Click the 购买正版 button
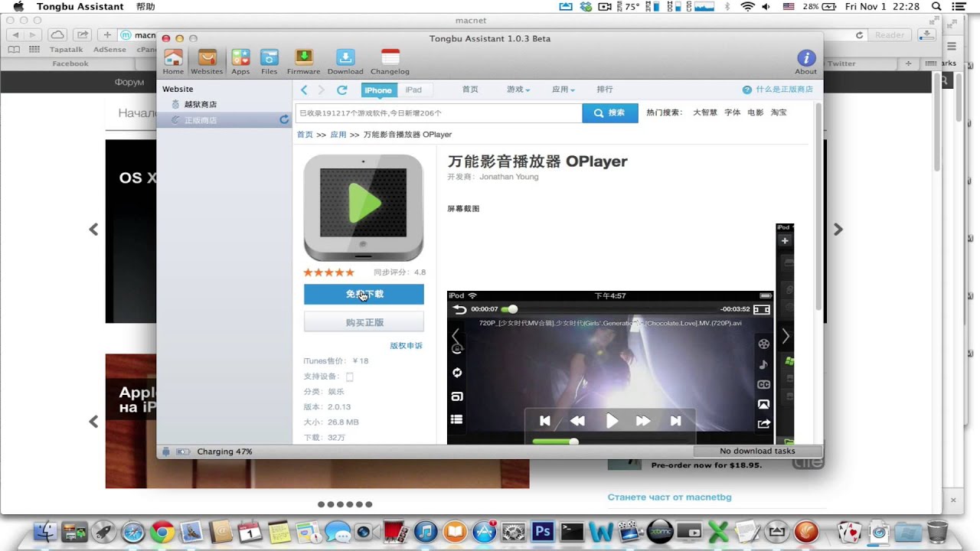 click(364, 322)
